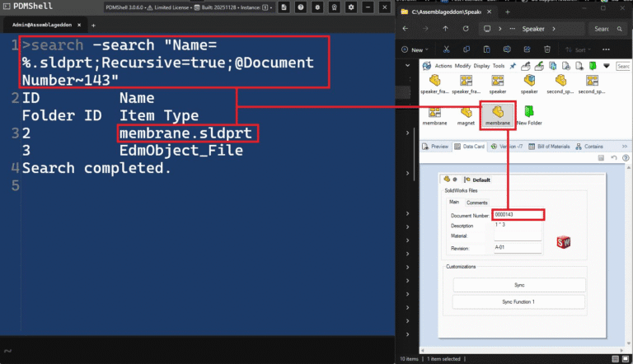633x364 pixels.
Task: Open the black dropdown arrow in PDM toolbar
Action: click(x=607, y=66)
